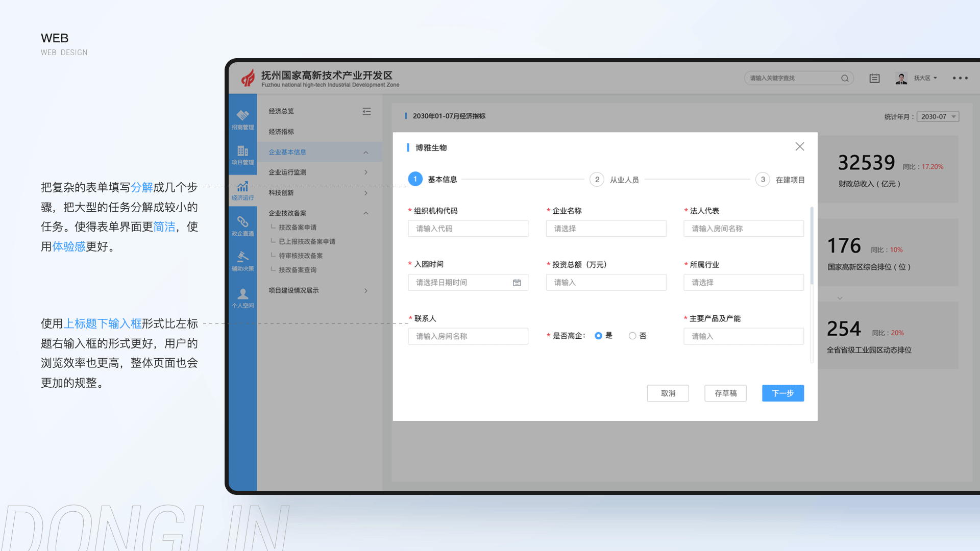Click the 32539 财政总收入 card
This screenshot has width=980, height=551.
tap(888, 169)
